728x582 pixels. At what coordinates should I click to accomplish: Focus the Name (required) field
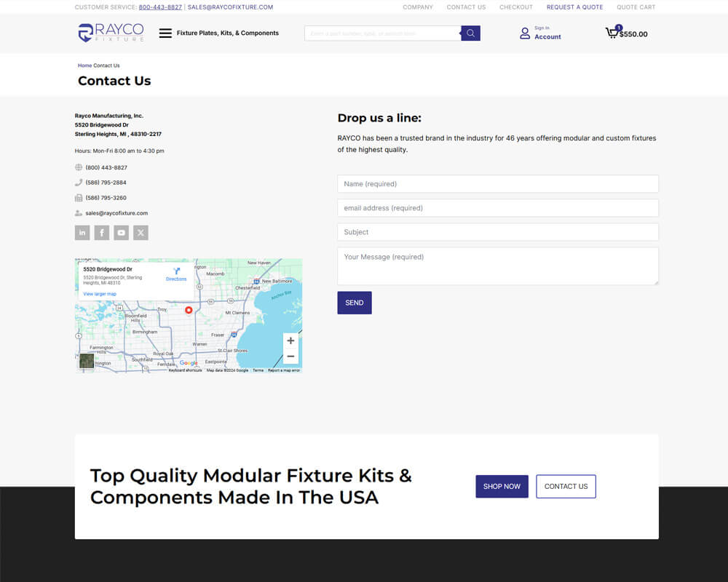[x=498, y=184]
